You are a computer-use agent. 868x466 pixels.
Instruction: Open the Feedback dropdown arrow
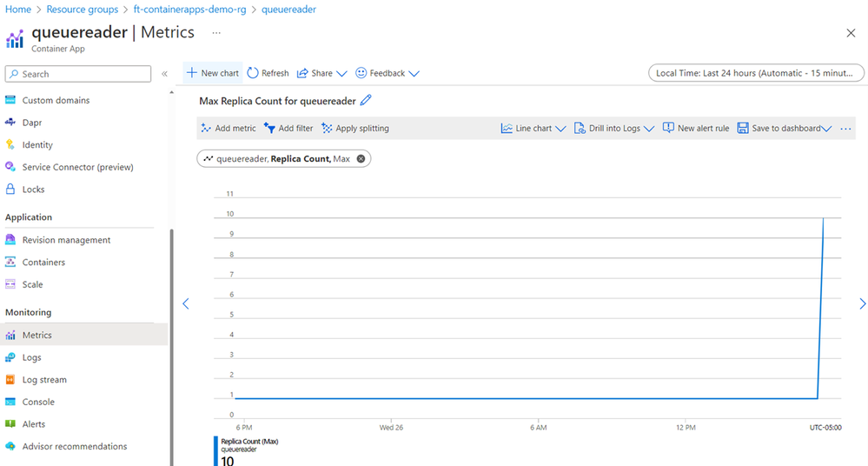tap(414, 73)
